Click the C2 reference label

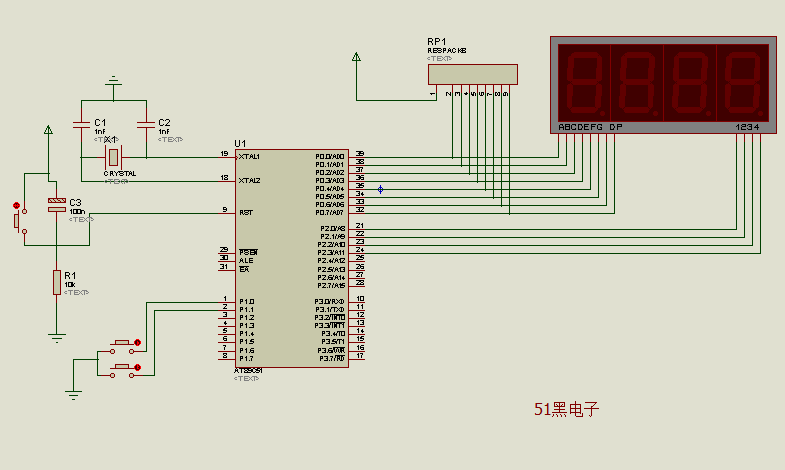coord(164,123)
